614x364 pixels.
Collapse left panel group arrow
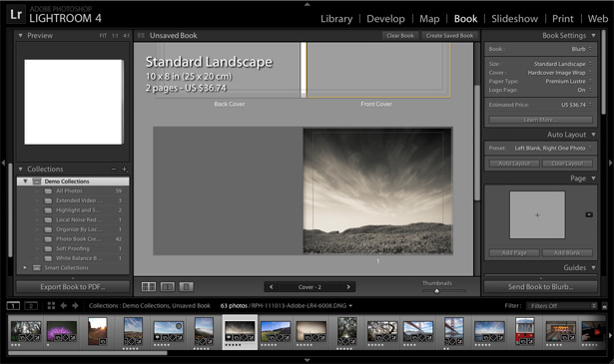(3, 163)
